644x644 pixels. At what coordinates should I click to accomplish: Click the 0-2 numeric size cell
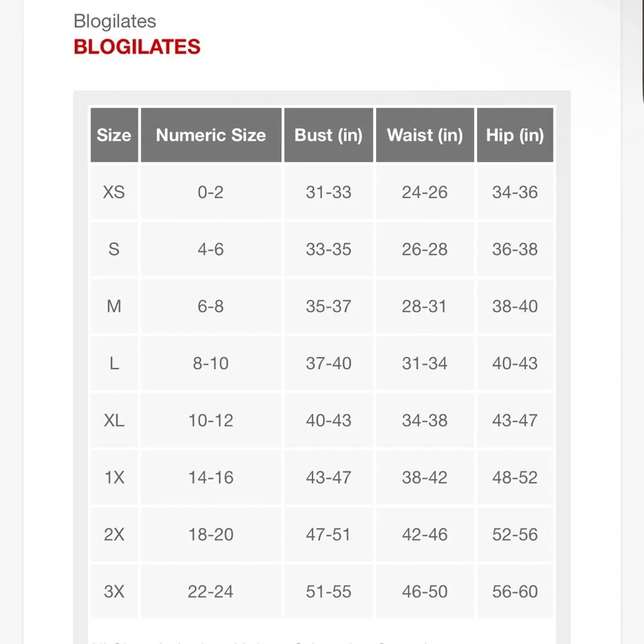click(x=211, y=192)
